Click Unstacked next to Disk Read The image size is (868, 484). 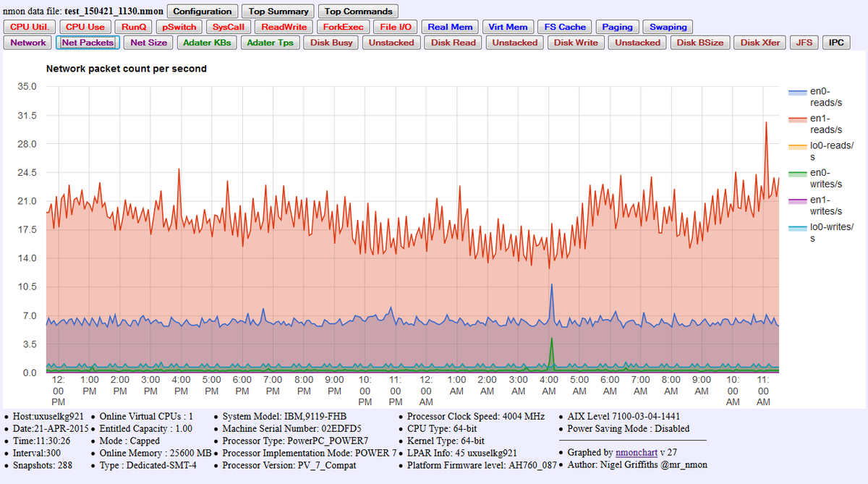click(515, 43)
